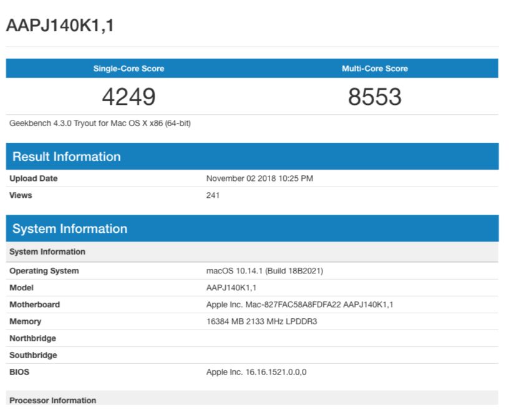Click the Geekbench 4.3.0 Tryout version text
The image size is (524, 420).
[100, 124]
